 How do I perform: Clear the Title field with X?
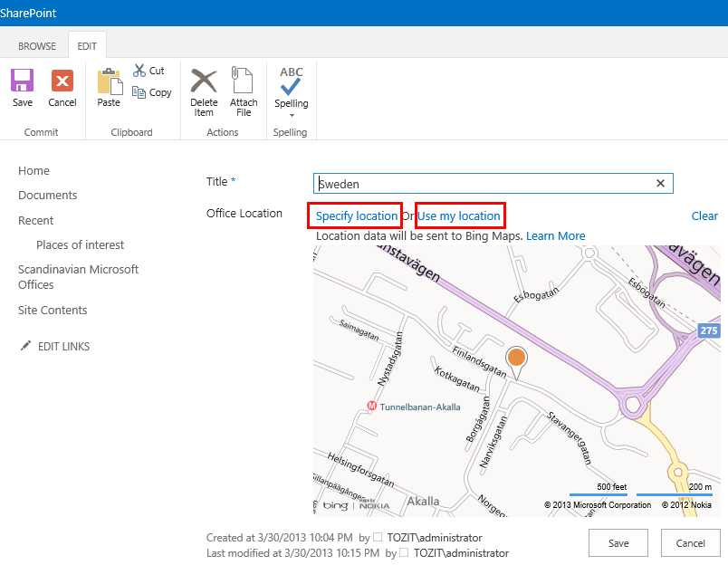(660, 184)
